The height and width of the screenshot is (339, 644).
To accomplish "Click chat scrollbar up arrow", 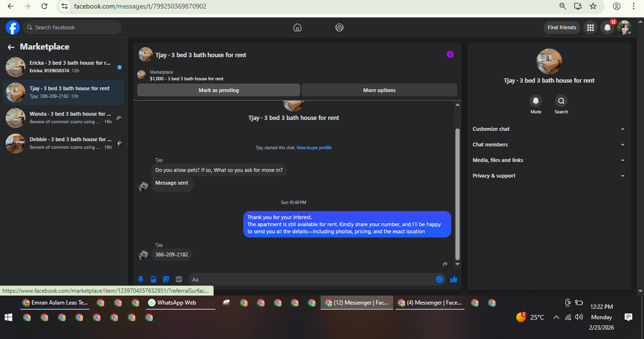I will click(x=457, y=105).
